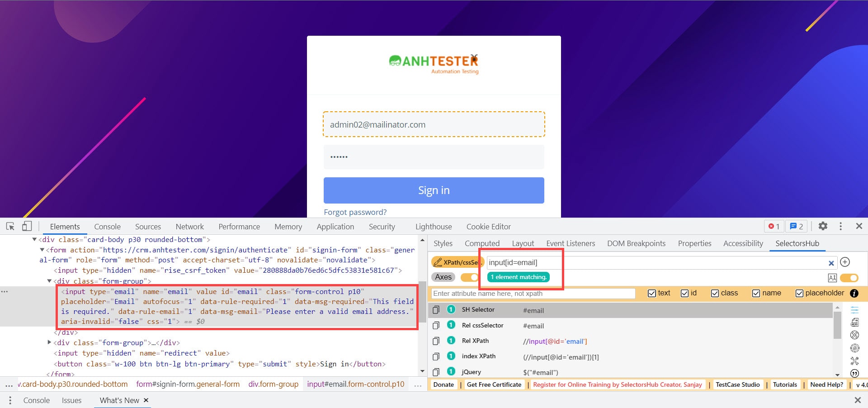Toggle the device toolbar icon

(27, 226)
